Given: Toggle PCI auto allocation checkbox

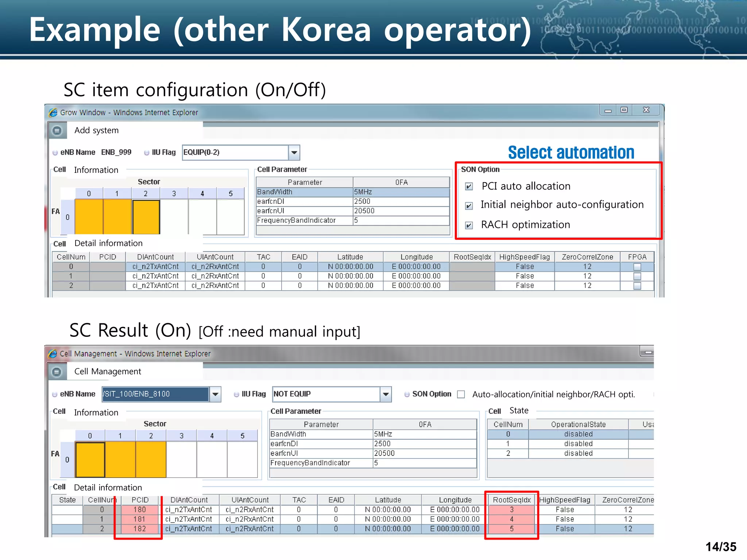Looking at the screenshot, I should (469, 187).
